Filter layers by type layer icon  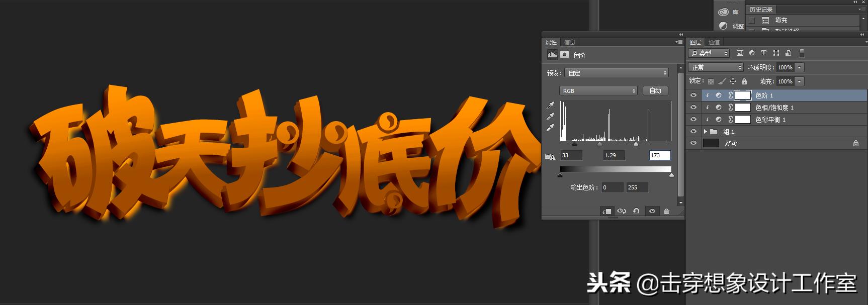pyautogui.click(x=764, y=53)
